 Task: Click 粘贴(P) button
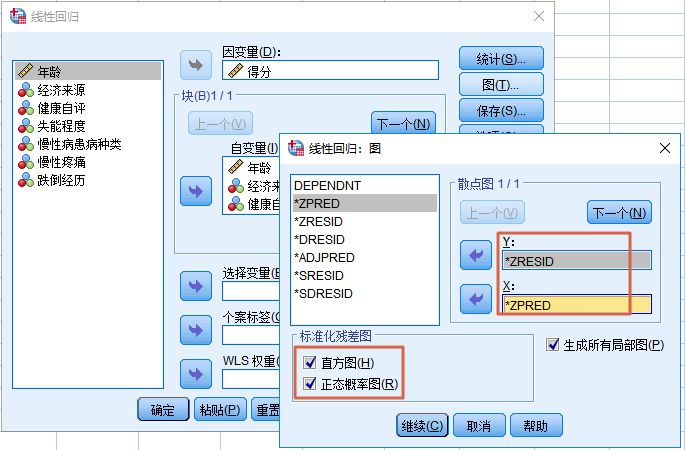(220, 409)
